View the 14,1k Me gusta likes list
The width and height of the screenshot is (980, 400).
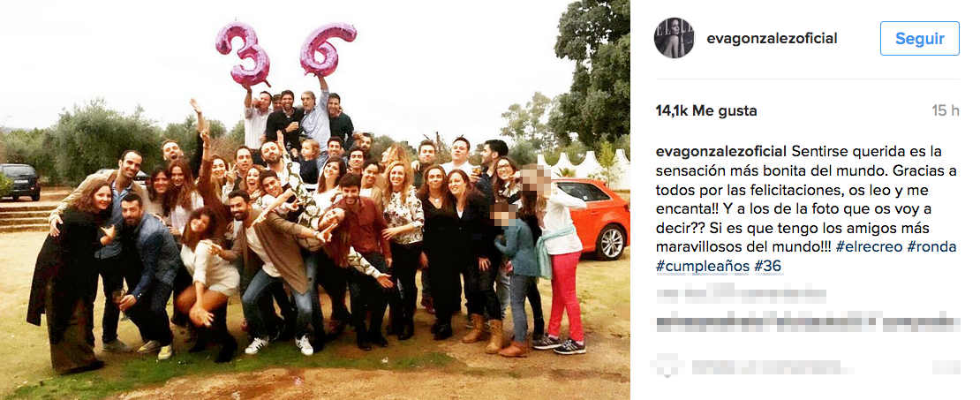pos(706,111)
